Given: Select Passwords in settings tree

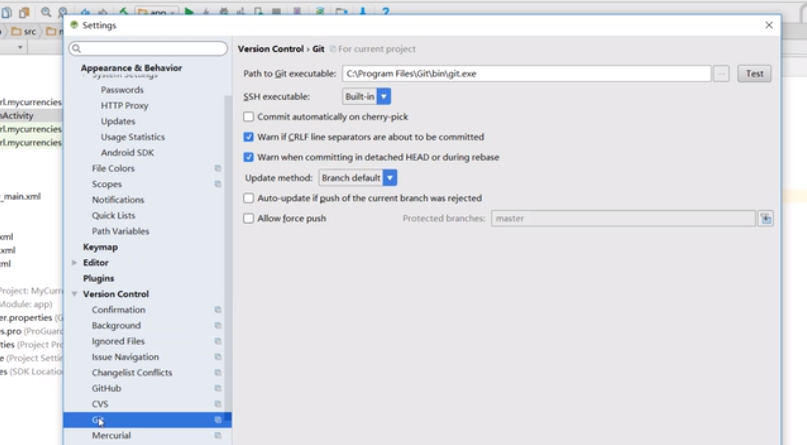Looking at the screenshot, I should [x=122, y=90].
